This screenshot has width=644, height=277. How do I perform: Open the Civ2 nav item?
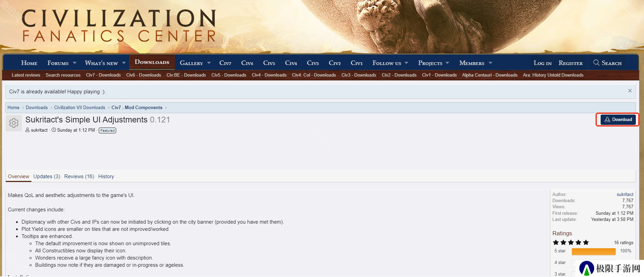(x=334, y=63)
